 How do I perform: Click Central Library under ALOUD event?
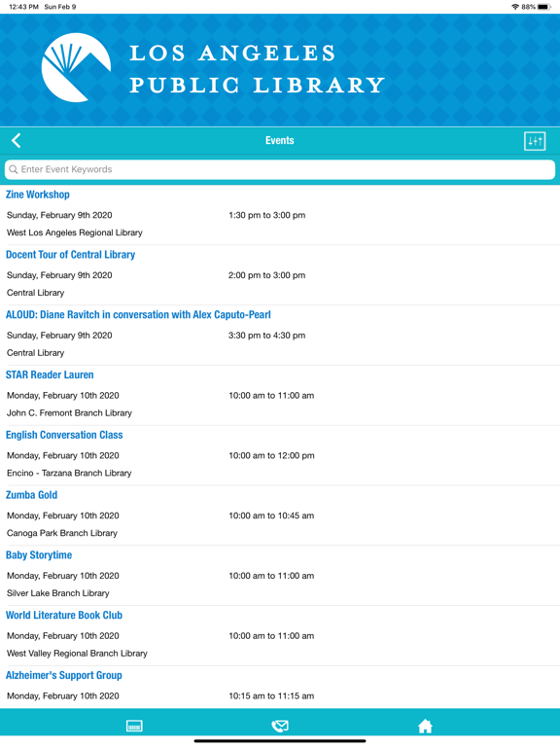tap(35, 352)
